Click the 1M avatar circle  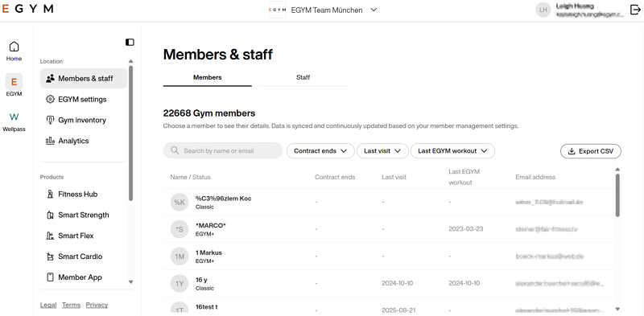click(180, 256)
